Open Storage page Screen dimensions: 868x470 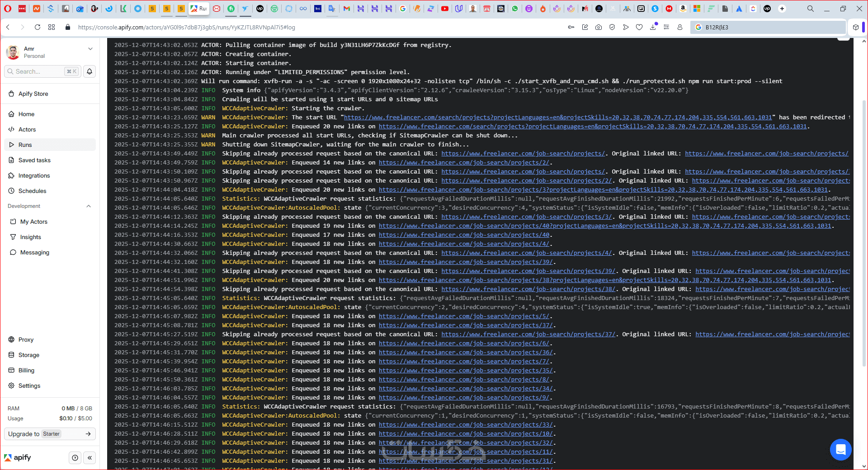pyautogui.click(x=50, y=355)
